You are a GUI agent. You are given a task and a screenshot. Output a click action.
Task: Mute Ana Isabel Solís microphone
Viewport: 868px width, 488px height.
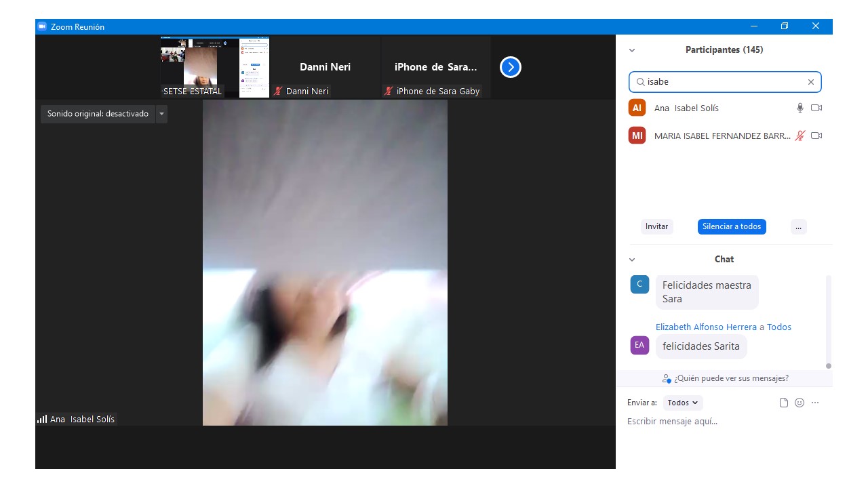click(x=800, y=108)
